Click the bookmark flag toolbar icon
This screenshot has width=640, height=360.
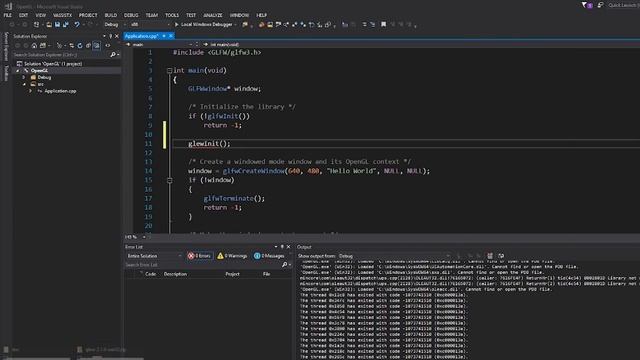(x=383, y=24)
